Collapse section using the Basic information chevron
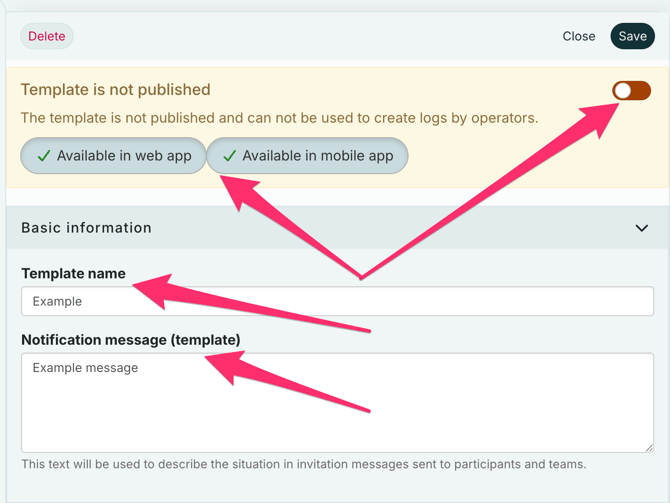670x503 pixels. point(641,228)
